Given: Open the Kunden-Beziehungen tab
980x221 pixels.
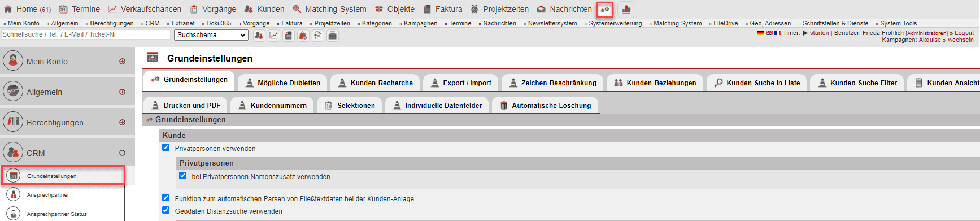Looking at the screenshot, I should point(655,83).
